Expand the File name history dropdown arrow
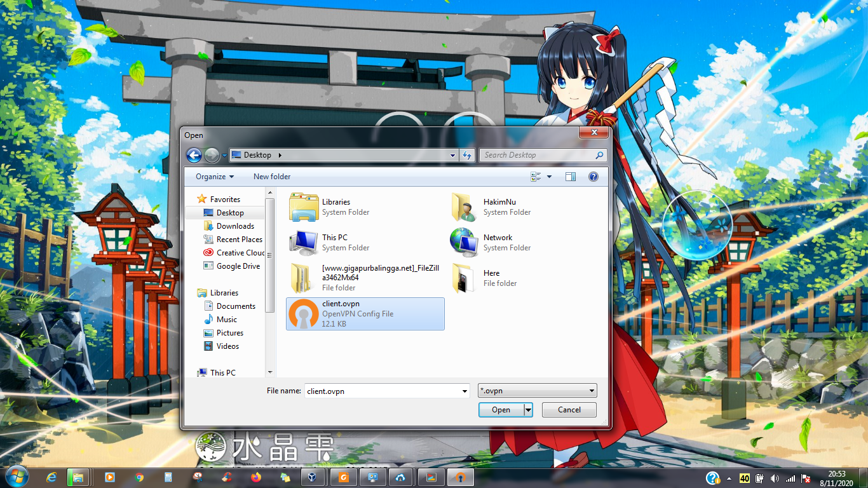The height and width of the screenshot is (488, 868). pos(465,391)
